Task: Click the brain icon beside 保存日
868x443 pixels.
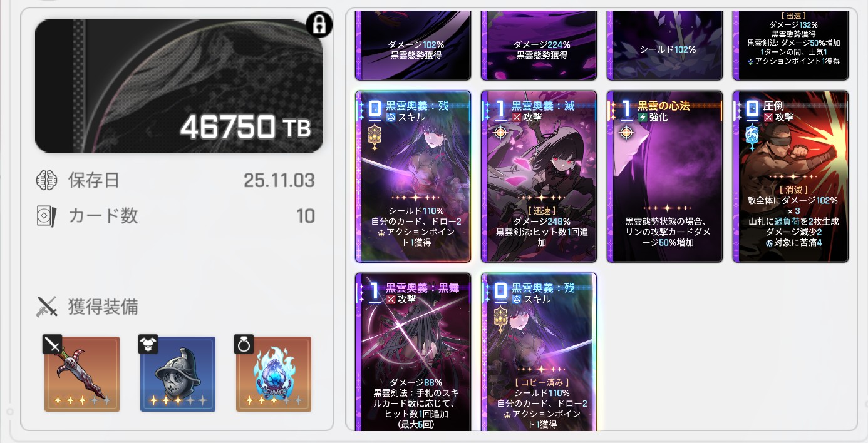Action: tap(47, 181)
